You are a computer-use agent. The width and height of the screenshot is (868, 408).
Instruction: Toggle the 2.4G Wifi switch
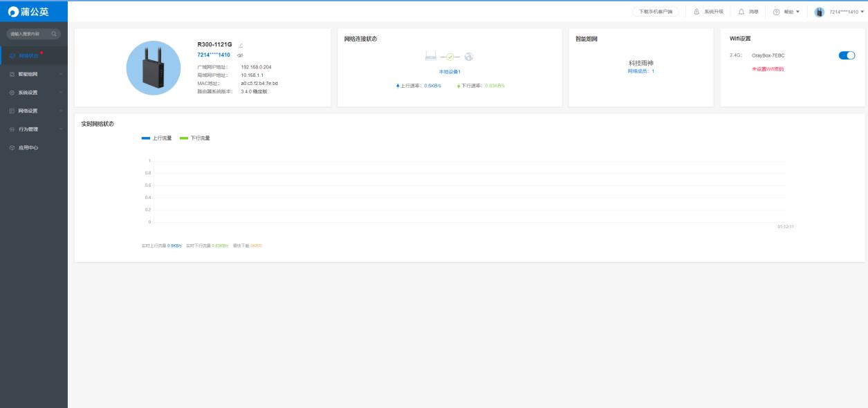[847, 55]
